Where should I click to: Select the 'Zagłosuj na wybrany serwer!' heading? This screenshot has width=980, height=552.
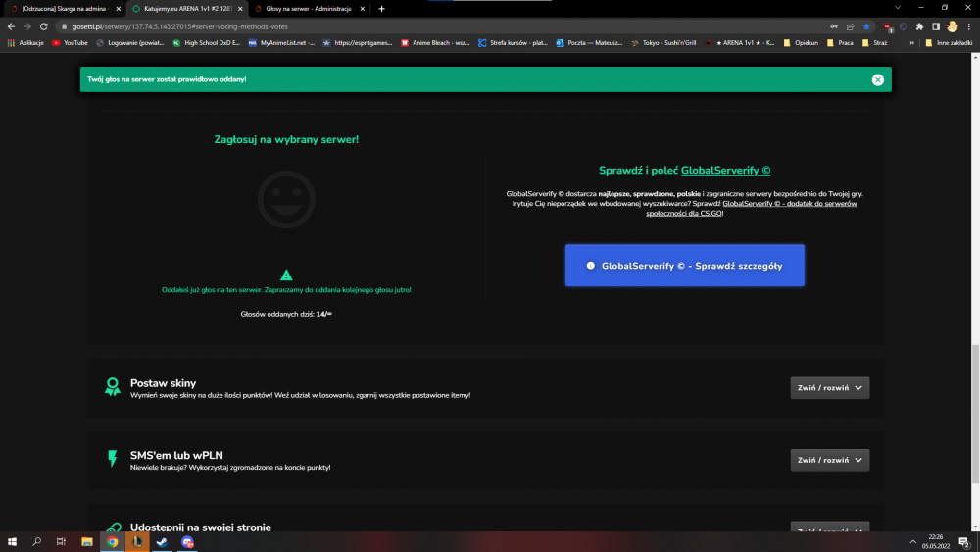click(286, 139)
